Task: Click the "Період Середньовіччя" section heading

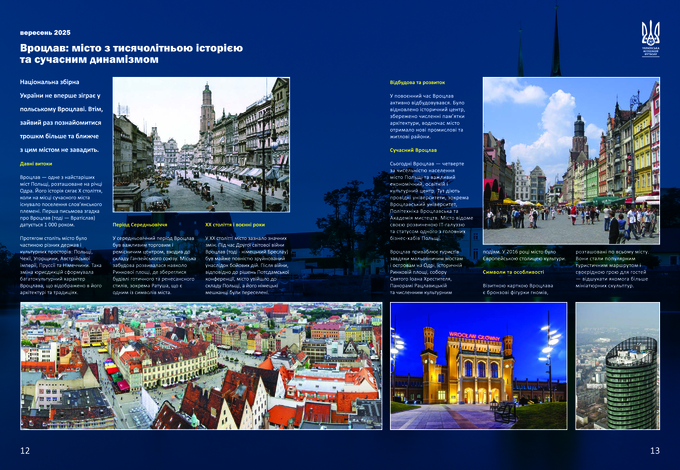Action: click(140, 226)
